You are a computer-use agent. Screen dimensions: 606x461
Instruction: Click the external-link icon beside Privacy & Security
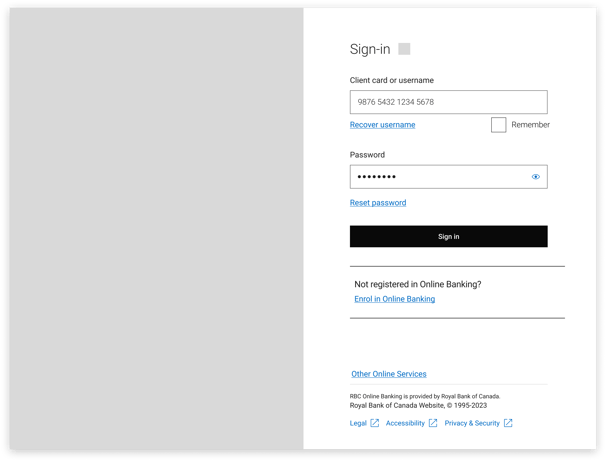[508, 423]
